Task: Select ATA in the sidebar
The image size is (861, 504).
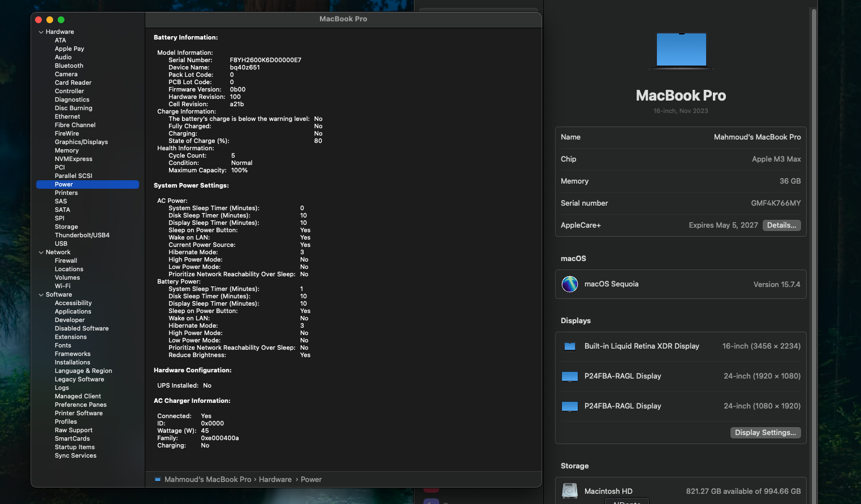Action: [60, 41]
